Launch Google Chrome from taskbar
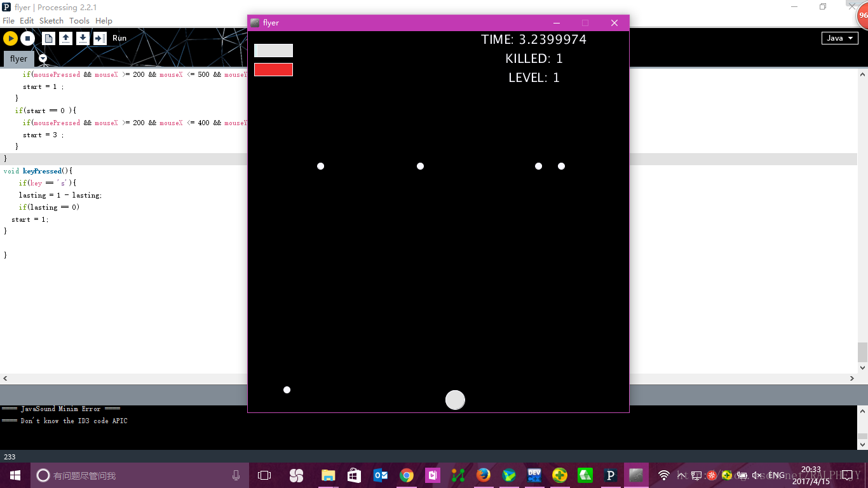868x488 pixels. coord(407,475)
